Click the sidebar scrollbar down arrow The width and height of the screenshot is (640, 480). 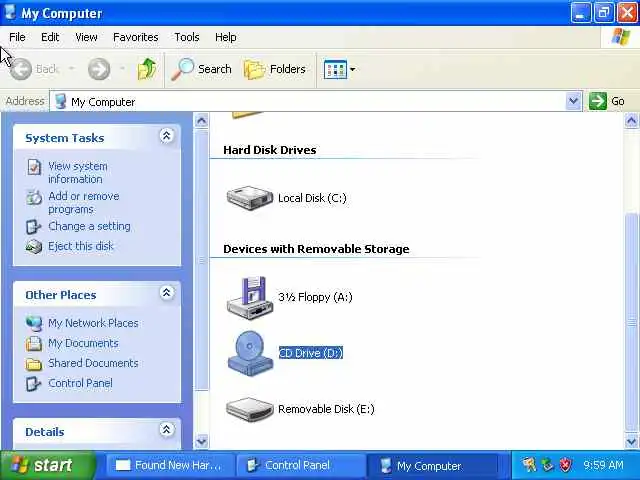click(x=201, y=441)
